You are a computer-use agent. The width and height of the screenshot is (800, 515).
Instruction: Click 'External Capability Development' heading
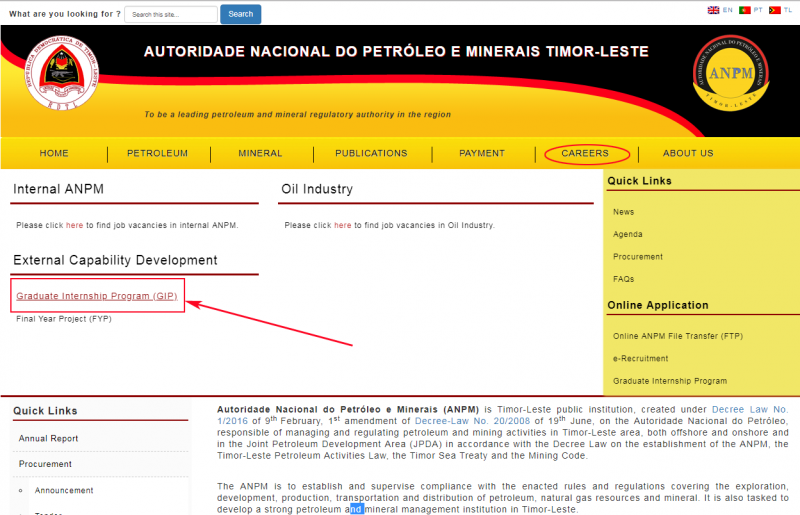115,260
